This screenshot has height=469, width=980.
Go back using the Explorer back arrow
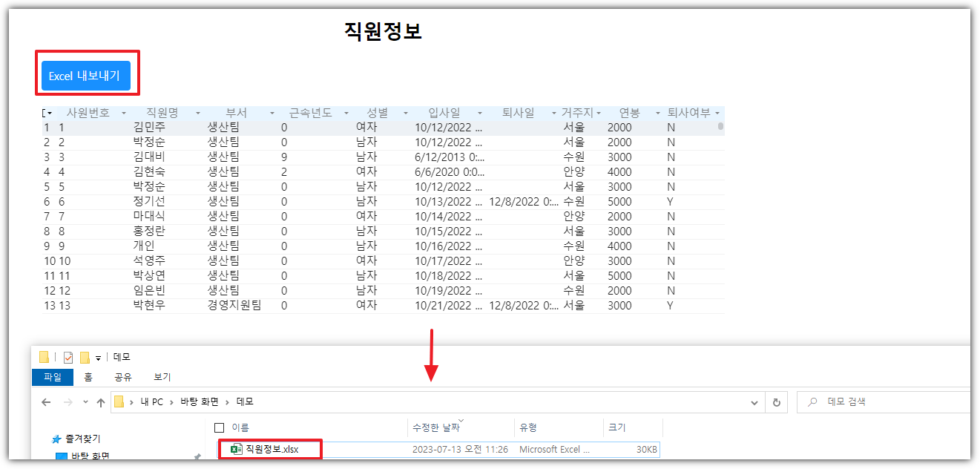pos(46,402)
